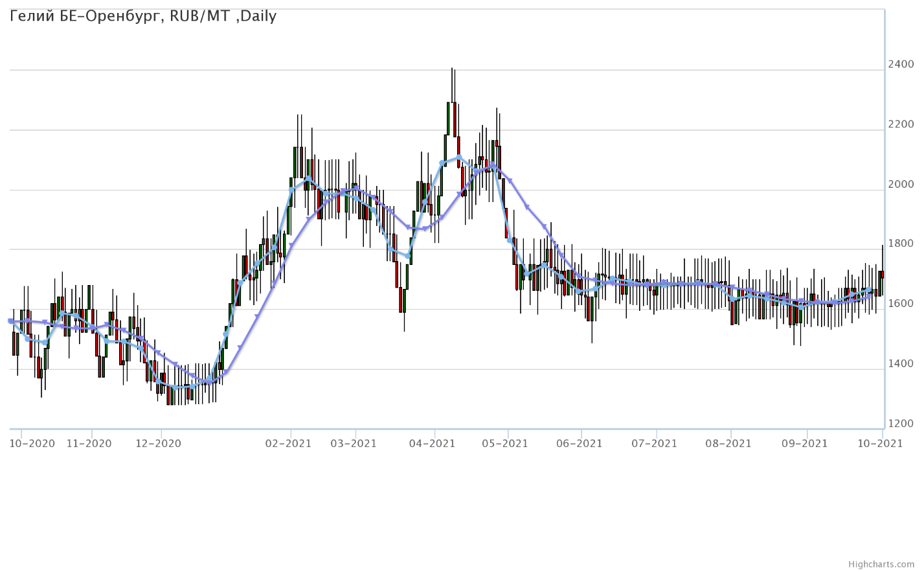Click the 2400 price axis label
Screen dimensions: 924x572
click(901, 64)
